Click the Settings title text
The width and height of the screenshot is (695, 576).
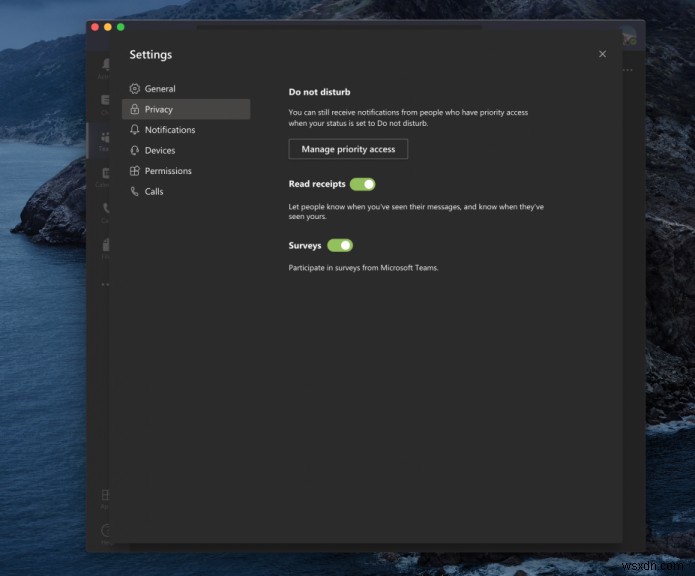[151, 54]
